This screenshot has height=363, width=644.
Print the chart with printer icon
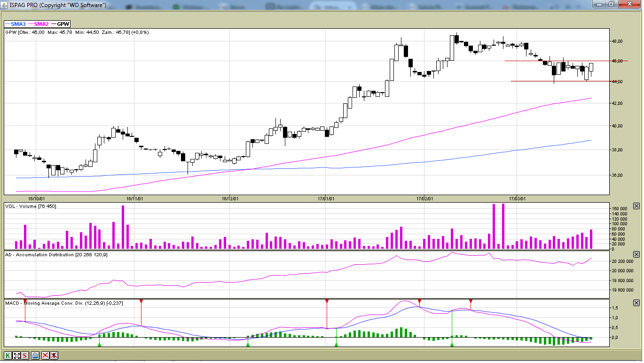tap(35, 355)
